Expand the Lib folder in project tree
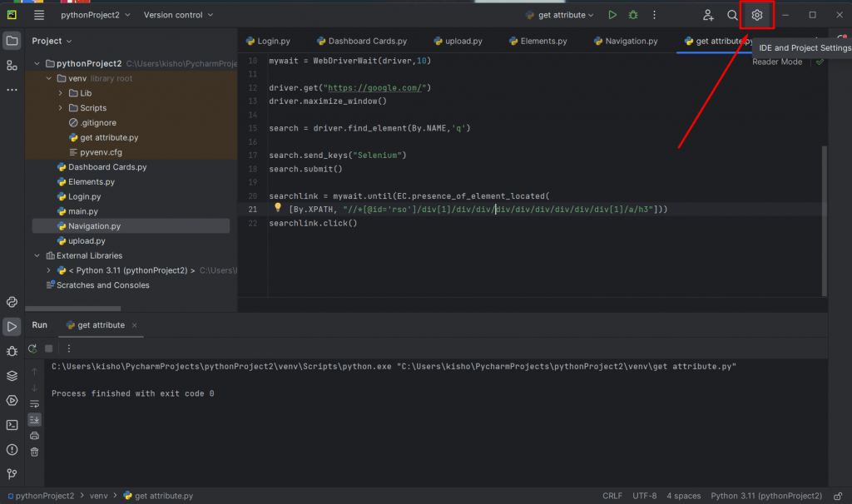 [x=62, y=93]
